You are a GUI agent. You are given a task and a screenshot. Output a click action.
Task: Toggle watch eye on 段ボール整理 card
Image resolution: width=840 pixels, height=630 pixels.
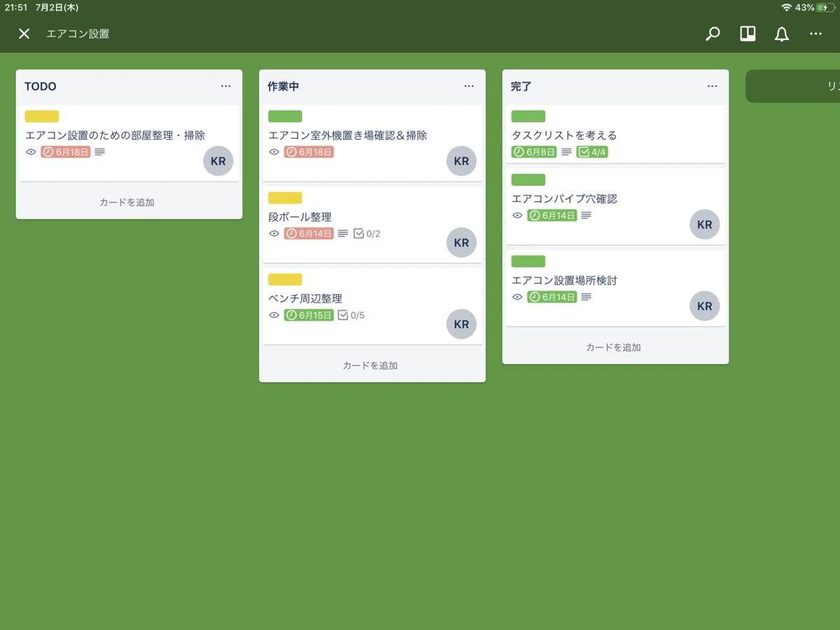point(274,234)
